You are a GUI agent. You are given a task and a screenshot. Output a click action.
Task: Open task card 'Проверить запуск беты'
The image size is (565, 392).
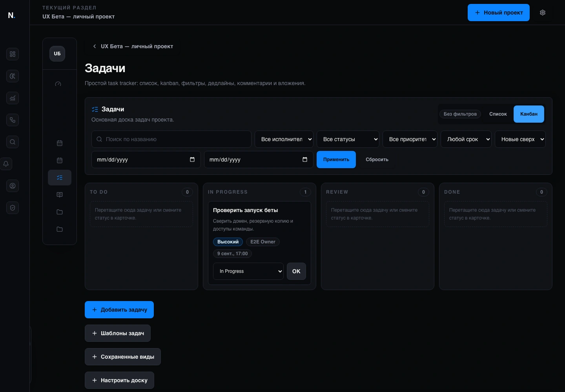[246, 210]
